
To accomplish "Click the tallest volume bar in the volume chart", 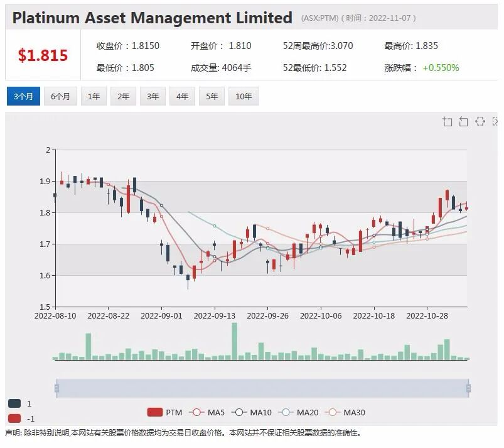I will (235, 341).
